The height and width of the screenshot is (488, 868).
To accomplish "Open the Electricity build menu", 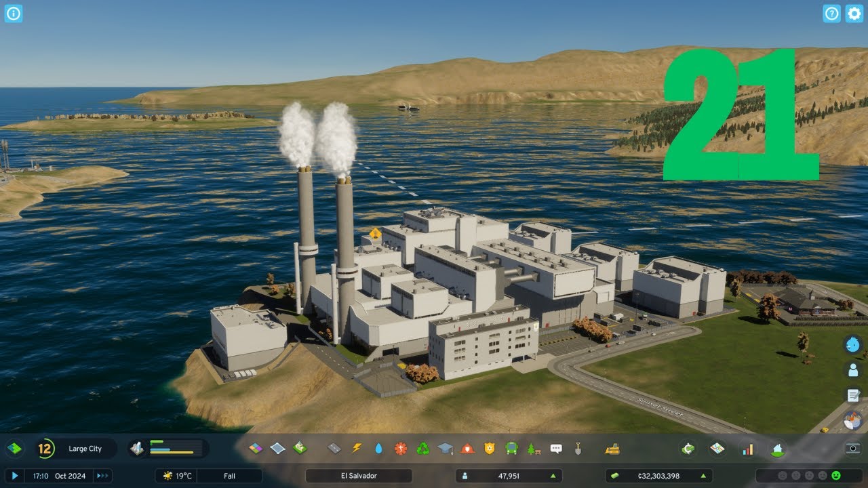I will tap(357, 448).
